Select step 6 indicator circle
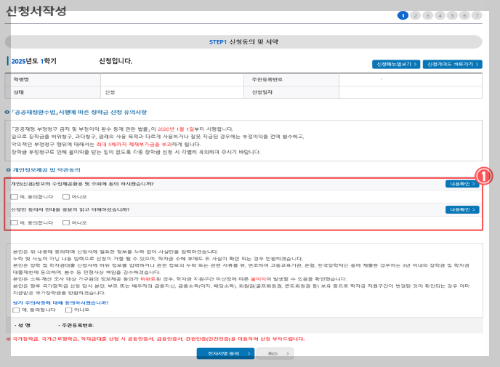Screen dimensions: 500x367 [x=465, y=16]
